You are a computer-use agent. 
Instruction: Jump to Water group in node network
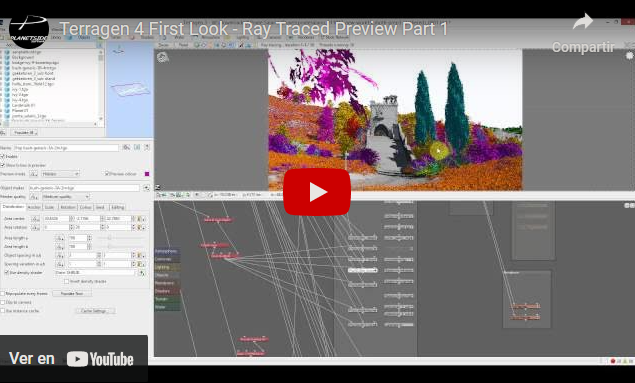pyautogui.click(x=167, y=307)
